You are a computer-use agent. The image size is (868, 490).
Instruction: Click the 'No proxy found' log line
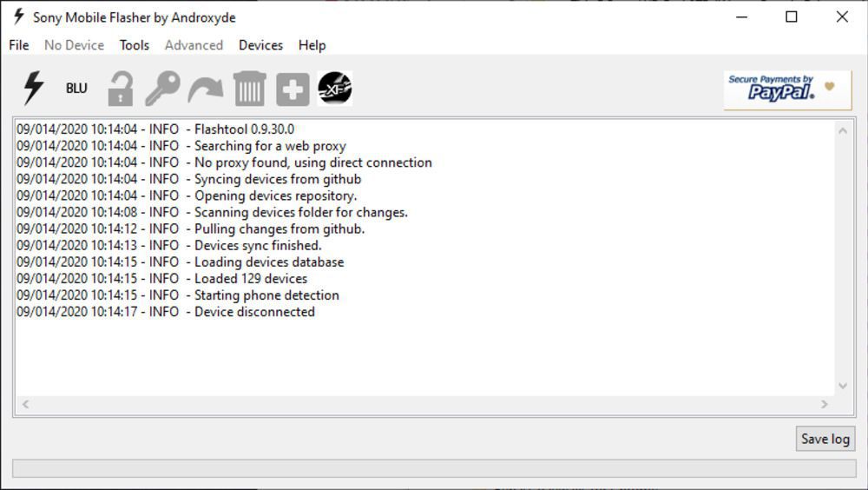224,162
